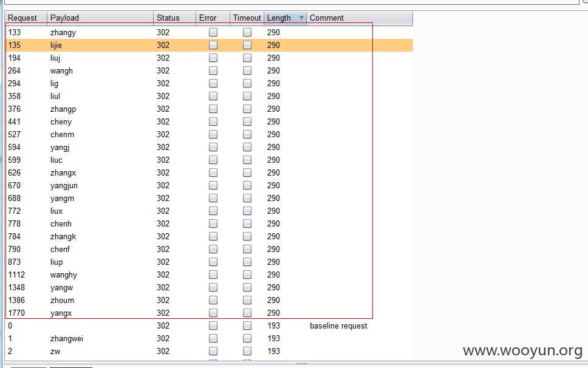Viewport: 588px width, 368px height.
Task: Select the zhangx payload row
Action: tap(209, 172)
